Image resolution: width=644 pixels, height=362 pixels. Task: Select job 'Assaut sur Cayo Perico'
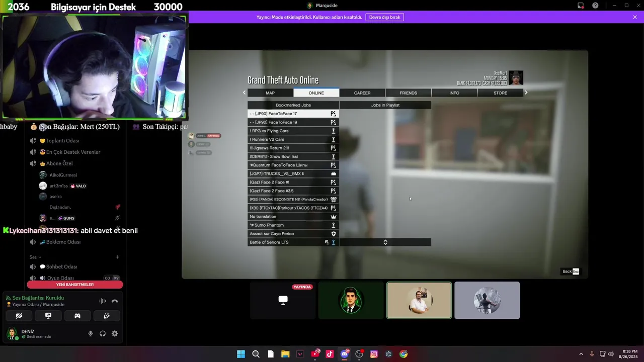coord(293,234)
